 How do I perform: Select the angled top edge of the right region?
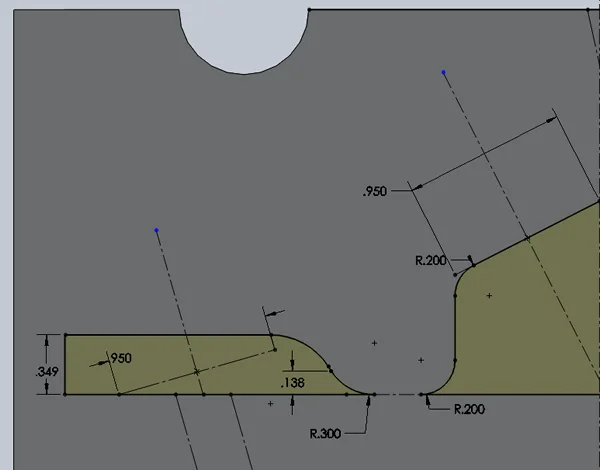(x=530, y=237)
